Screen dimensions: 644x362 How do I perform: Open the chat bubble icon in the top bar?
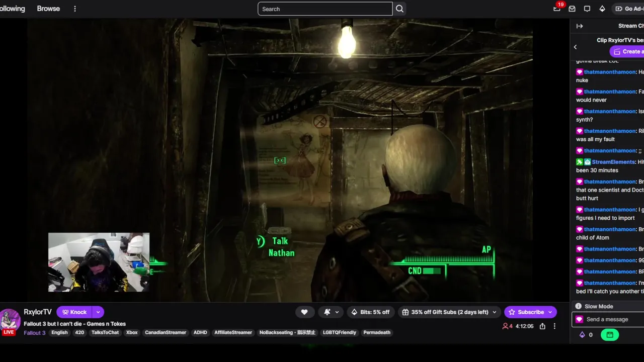click(587, 9)
